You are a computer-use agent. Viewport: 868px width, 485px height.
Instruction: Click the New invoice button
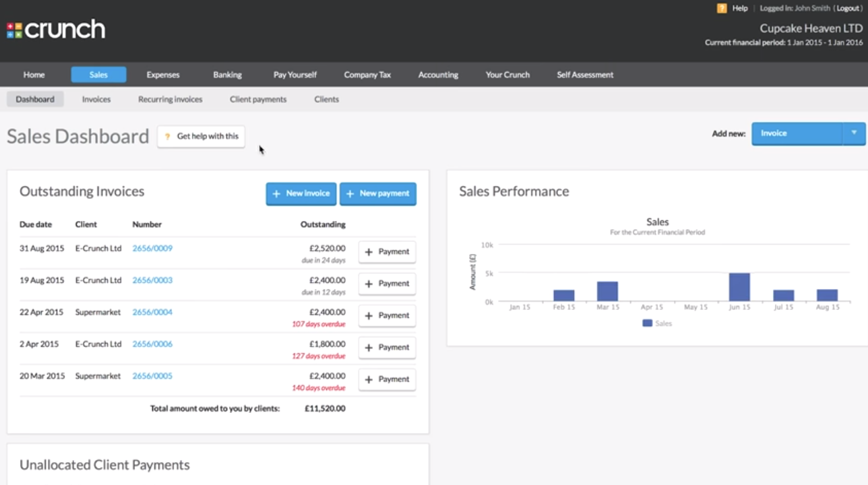(301, 193)
